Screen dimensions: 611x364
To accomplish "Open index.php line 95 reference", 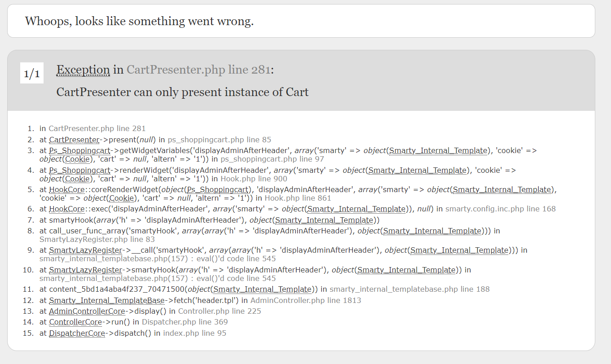I will click(x=195, y=333).
